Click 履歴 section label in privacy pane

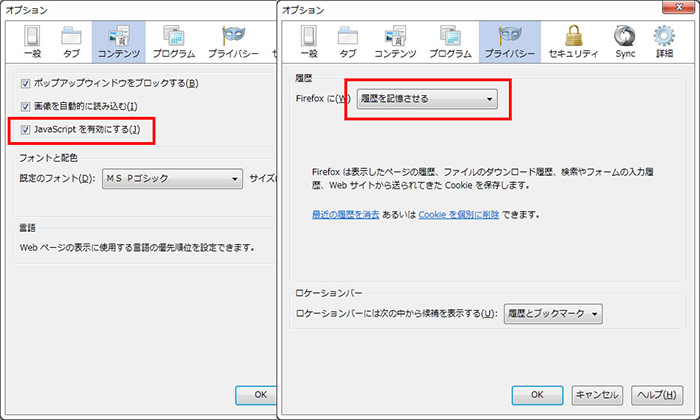304,78
